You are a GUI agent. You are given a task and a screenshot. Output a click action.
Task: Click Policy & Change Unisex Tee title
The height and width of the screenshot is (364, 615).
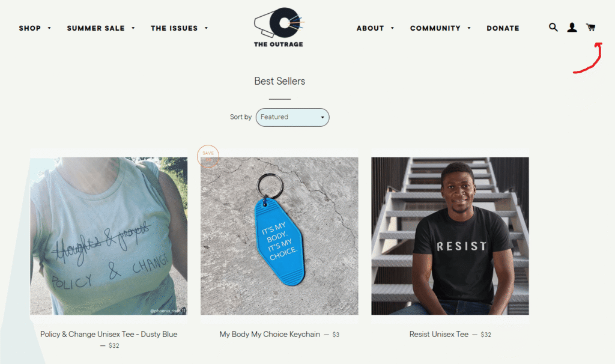pos(109,334)
